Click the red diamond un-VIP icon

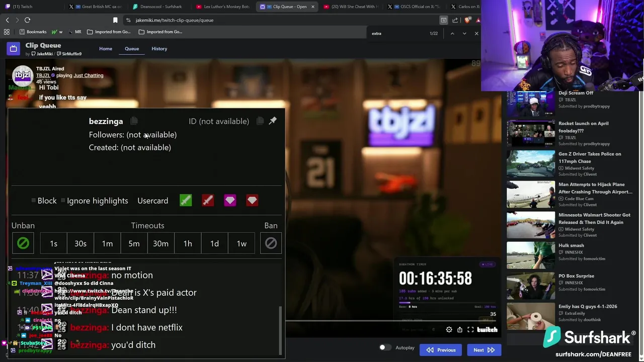(x=252, y=201)
